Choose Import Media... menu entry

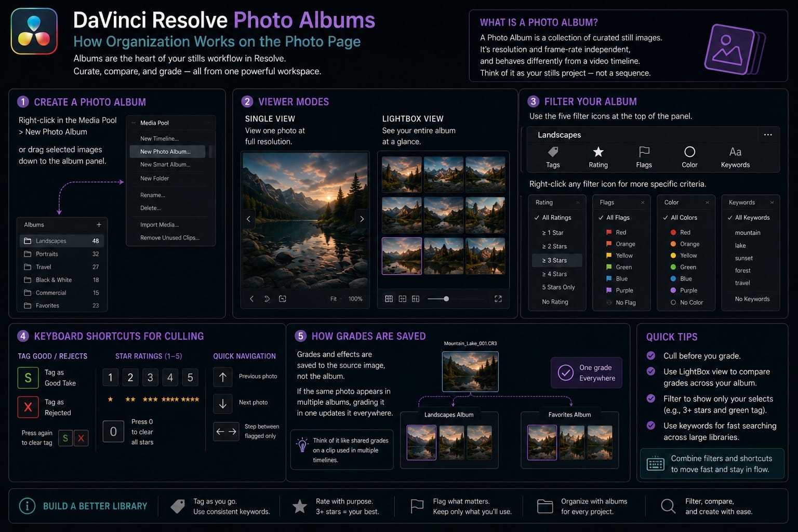159,225
